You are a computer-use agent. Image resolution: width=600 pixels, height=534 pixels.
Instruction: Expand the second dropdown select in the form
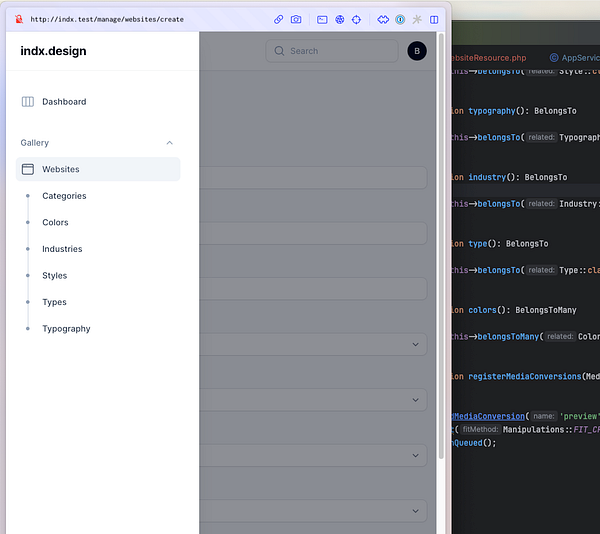coord(416,400)
